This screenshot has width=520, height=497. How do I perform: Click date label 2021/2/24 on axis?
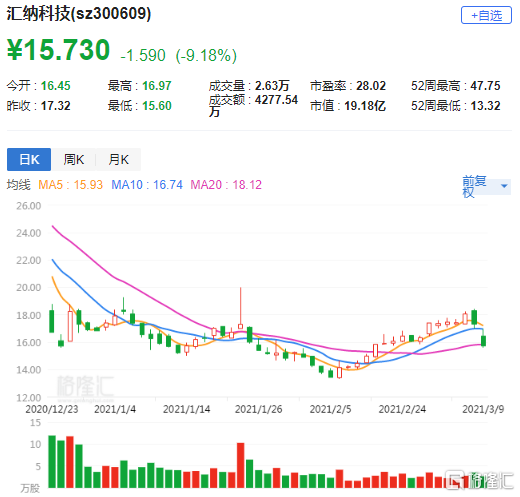(402, 409)
